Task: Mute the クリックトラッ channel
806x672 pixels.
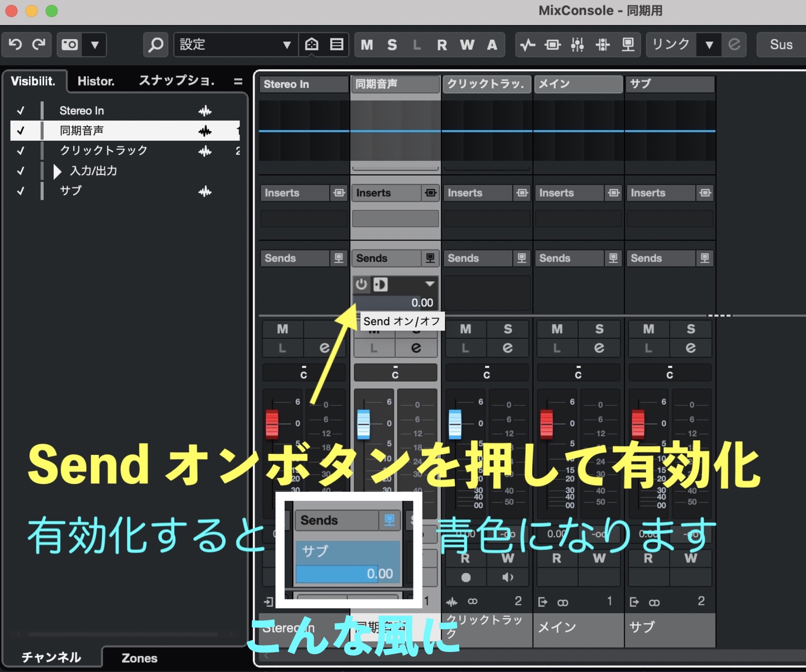Action: pos(465,329)
